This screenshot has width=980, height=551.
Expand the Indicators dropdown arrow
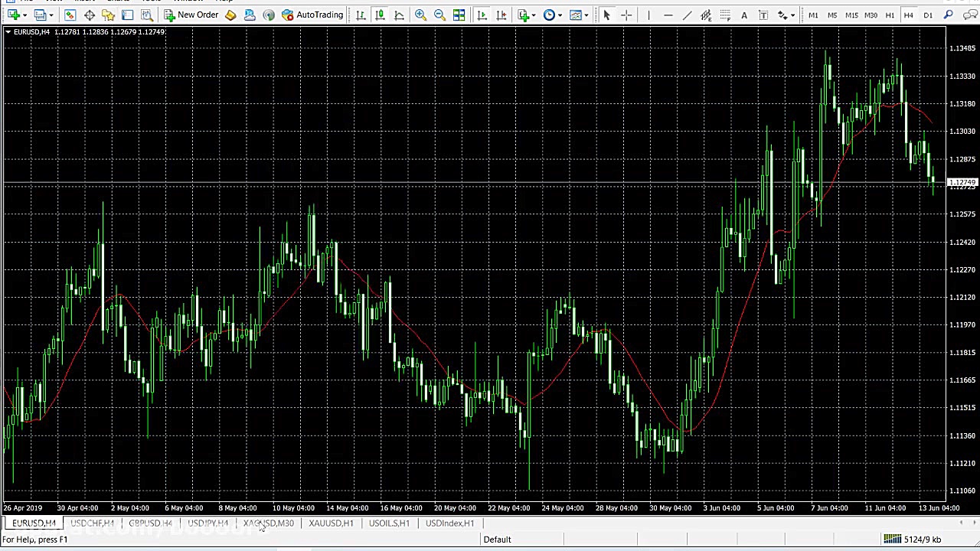pos(534,15)
